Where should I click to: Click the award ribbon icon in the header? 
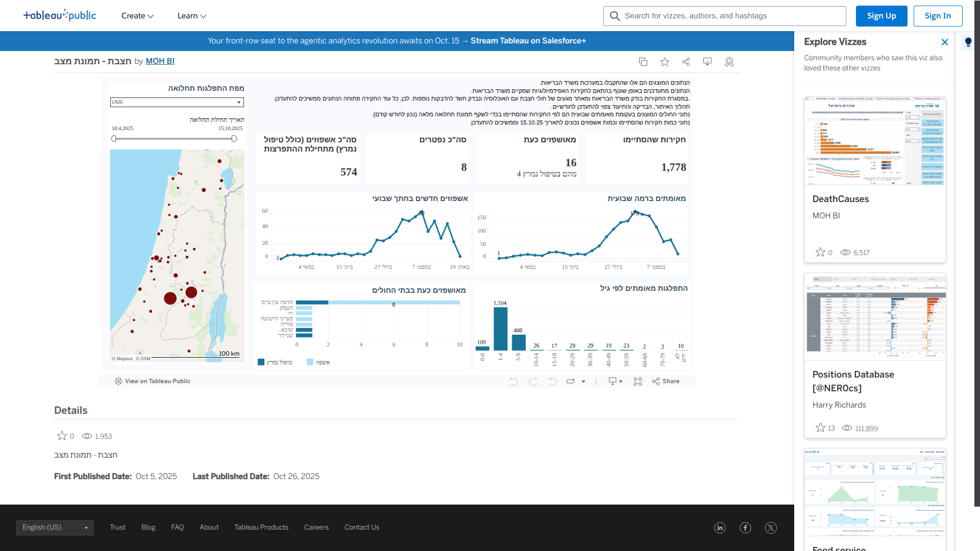(x=729, y=62)
